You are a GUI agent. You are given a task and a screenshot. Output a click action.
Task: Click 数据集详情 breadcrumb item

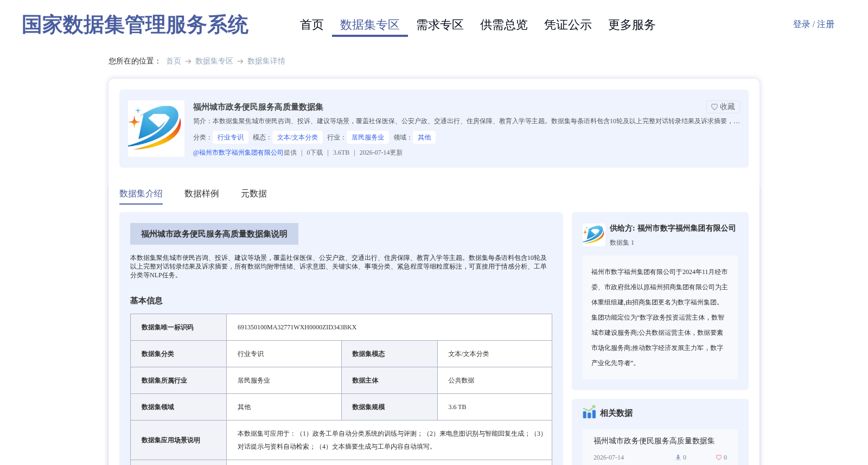point(266,61)
